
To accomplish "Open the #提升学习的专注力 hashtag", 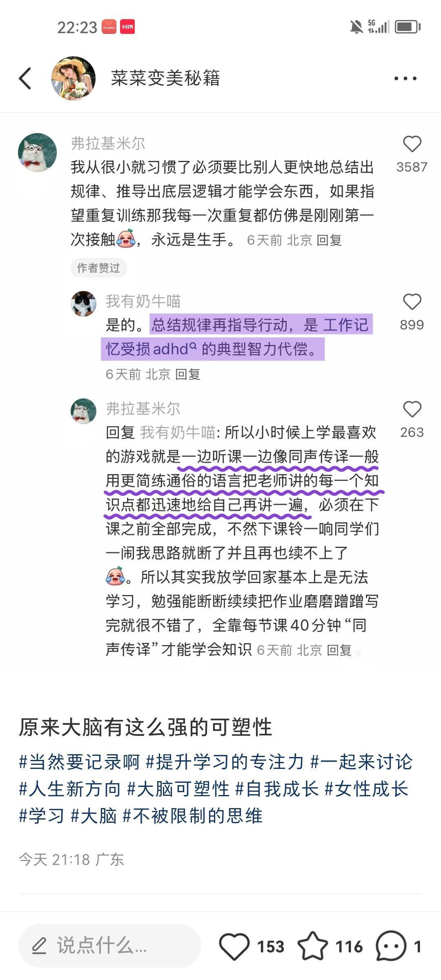I will point(225,762).
